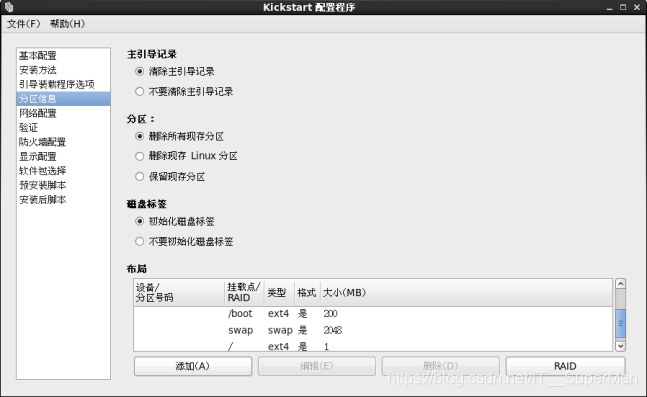Open 预安装脚本 section
Viewport: 647px width, 397px height.
[x=64, y=185]
